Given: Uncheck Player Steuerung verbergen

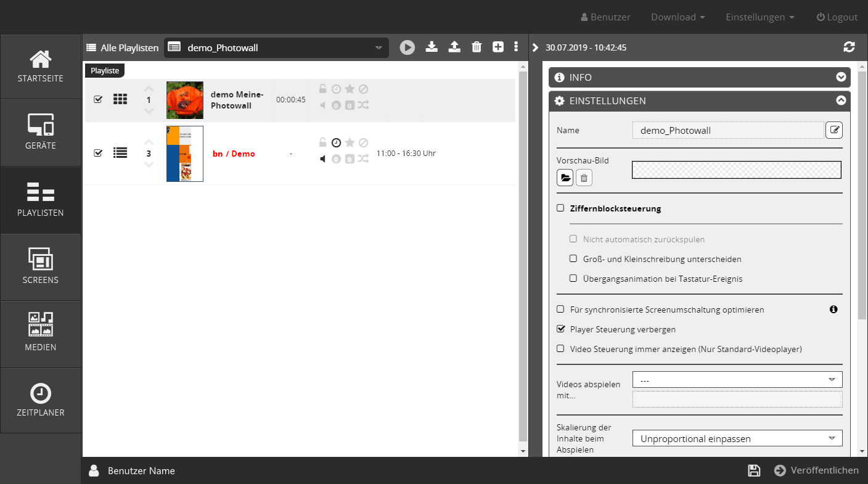Looking at the screenshot, I should pyautogui.click(x=560, y=329).
